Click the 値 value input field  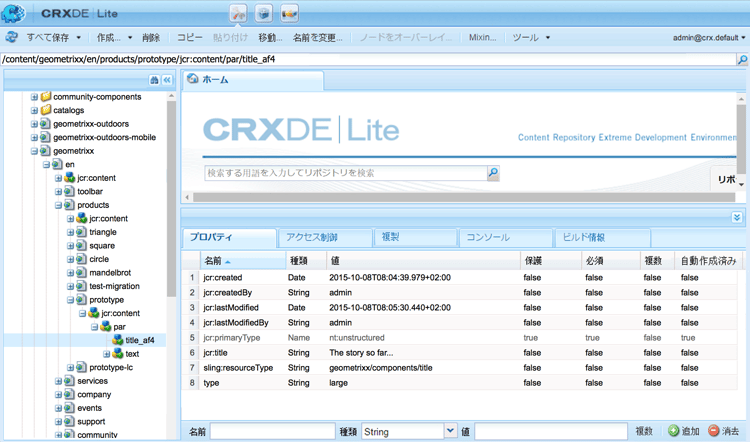pos(551,431)
